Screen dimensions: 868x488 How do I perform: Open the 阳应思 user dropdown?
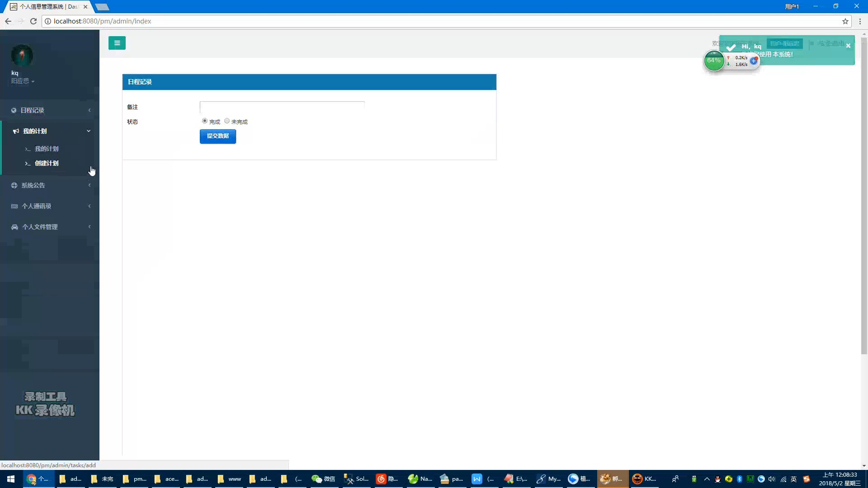23,81
